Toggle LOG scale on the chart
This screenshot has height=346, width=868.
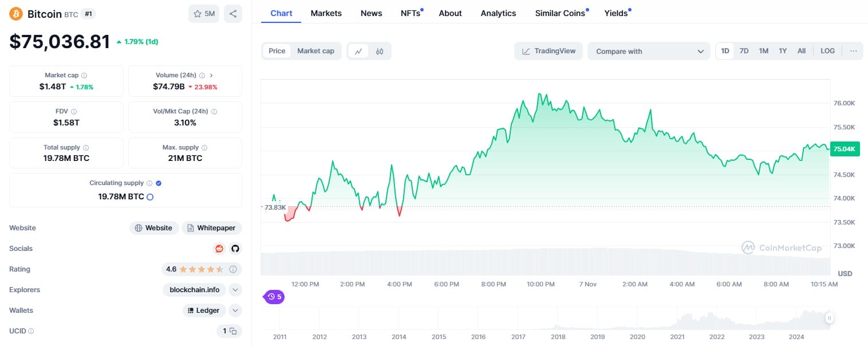(x=828, y=51)
